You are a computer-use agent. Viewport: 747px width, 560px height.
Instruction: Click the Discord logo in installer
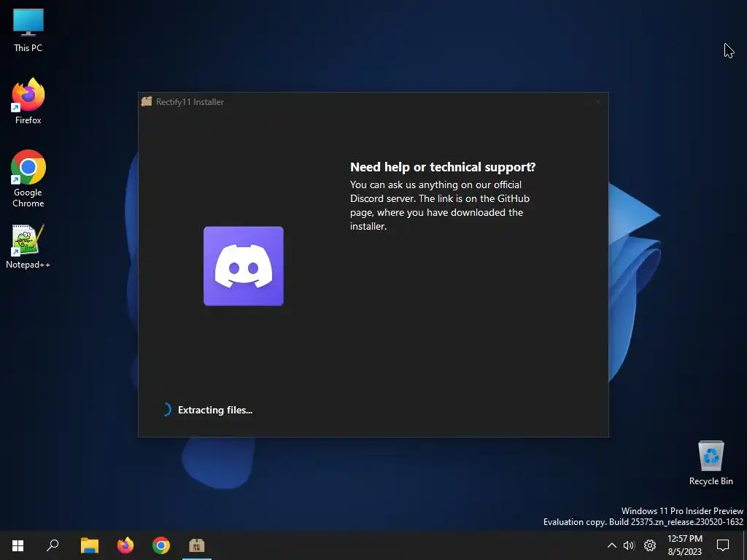coord(244,266)
